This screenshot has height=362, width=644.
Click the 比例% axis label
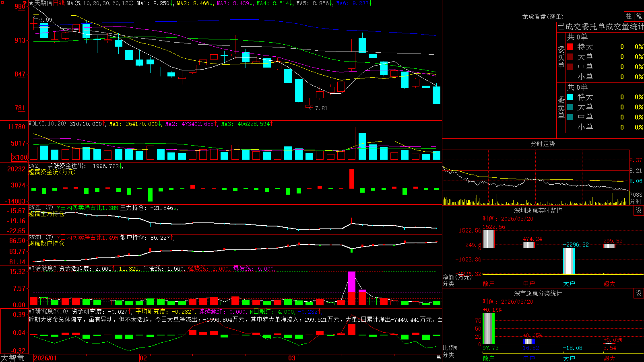pyautogui.click(x=450, y=348)
